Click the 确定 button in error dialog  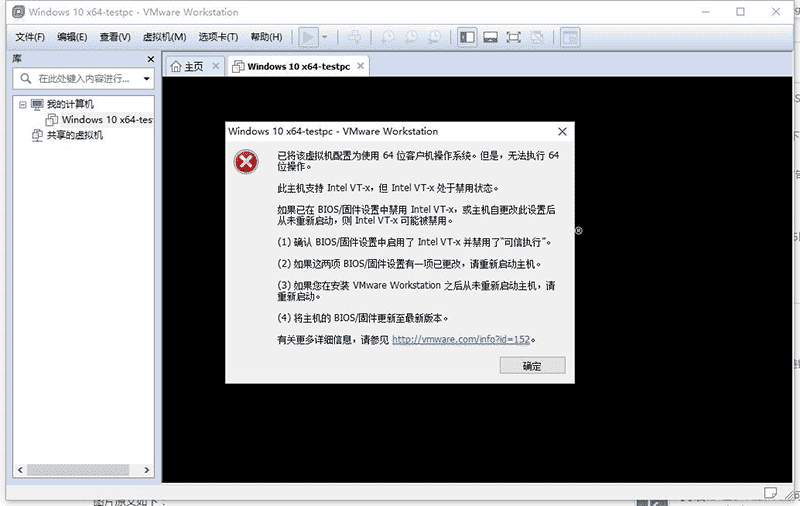coord(532,366)
